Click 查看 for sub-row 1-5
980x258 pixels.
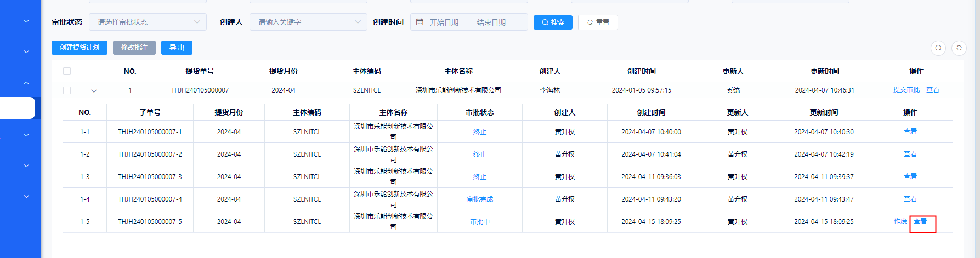tap(920, 221)
